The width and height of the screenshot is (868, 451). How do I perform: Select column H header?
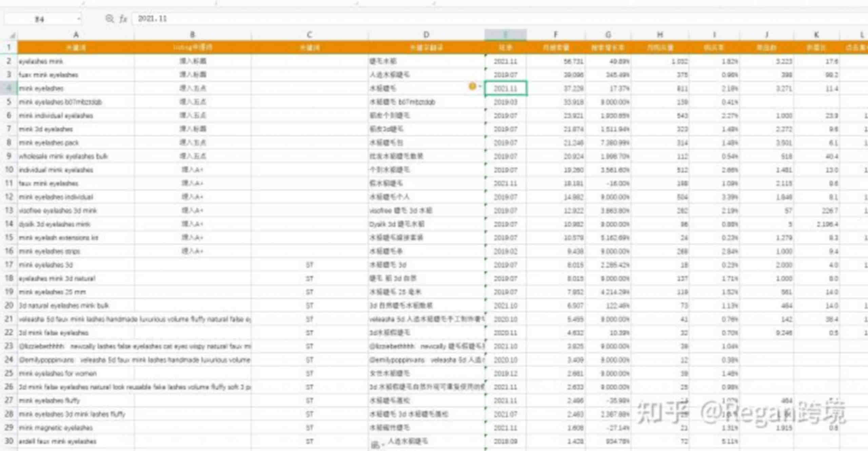pyautogui.click(x=660, y=35)
